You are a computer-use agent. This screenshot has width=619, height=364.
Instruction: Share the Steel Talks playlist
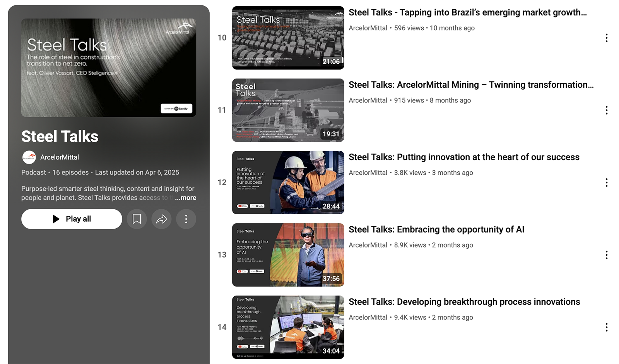pos(161,219)
